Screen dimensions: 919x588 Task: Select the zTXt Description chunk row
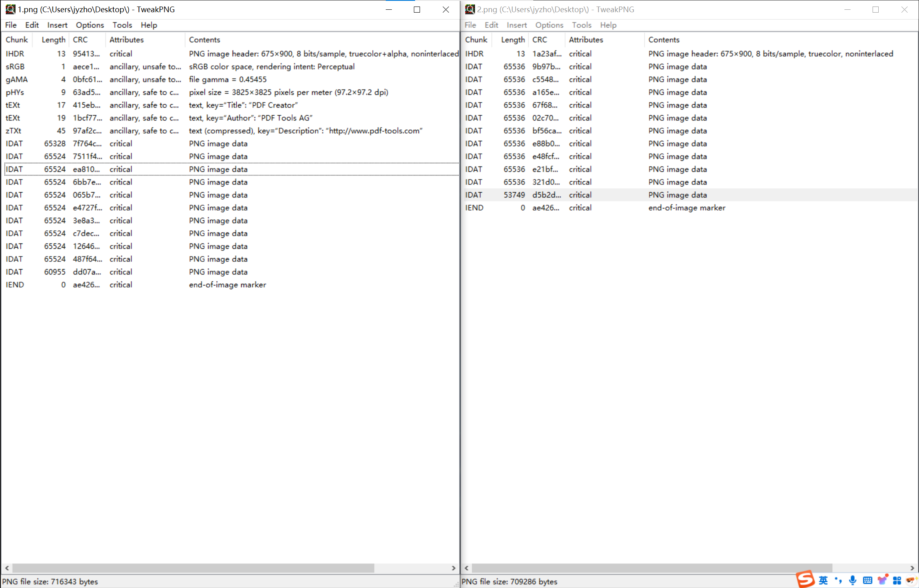(x=231, y=131)
